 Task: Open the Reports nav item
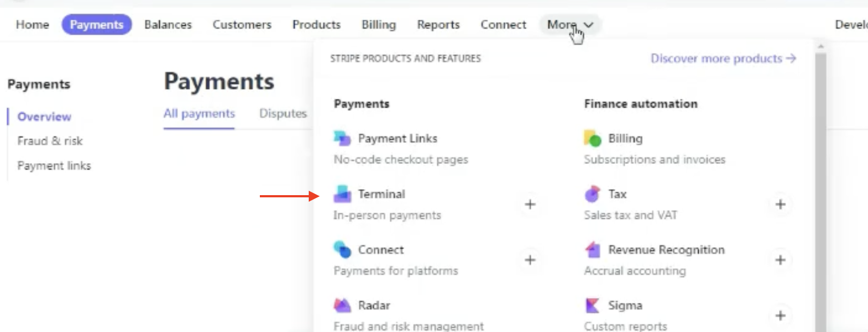coord(438,25)
